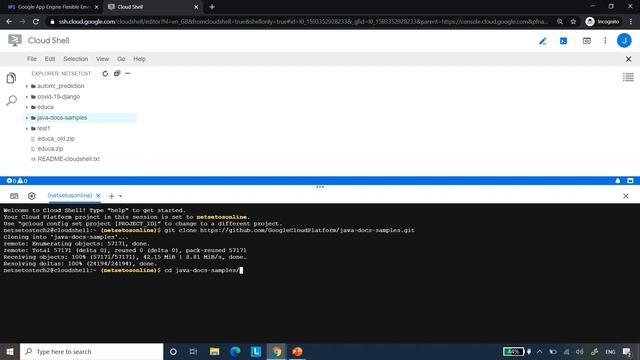This screenshot has width=640, height=360.
Task: Open the terminal keyboard shortcuts icon
Action: click(14, 196)
